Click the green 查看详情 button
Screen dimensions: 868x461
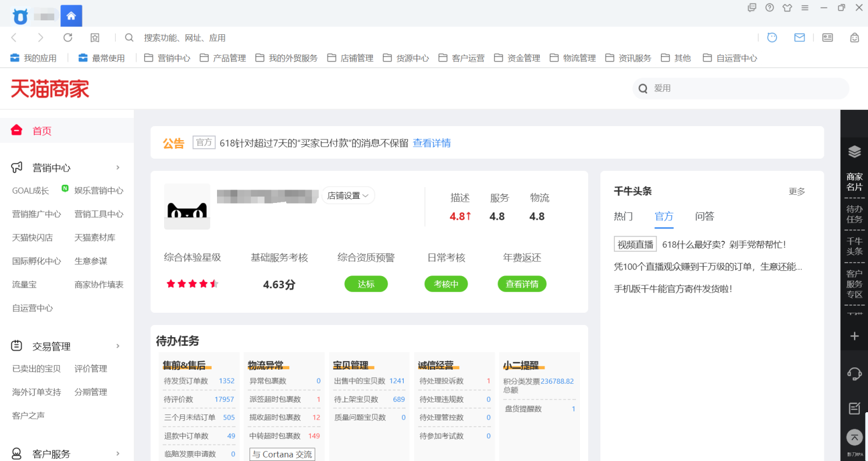pyautogui.click(x=522, y=284)
